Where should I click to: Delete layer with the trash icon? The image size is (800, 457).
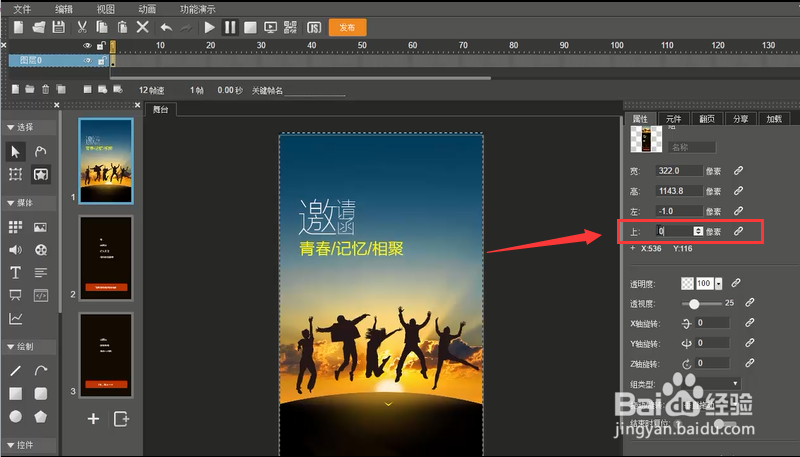pyautogui.click(x=45, y=89)
